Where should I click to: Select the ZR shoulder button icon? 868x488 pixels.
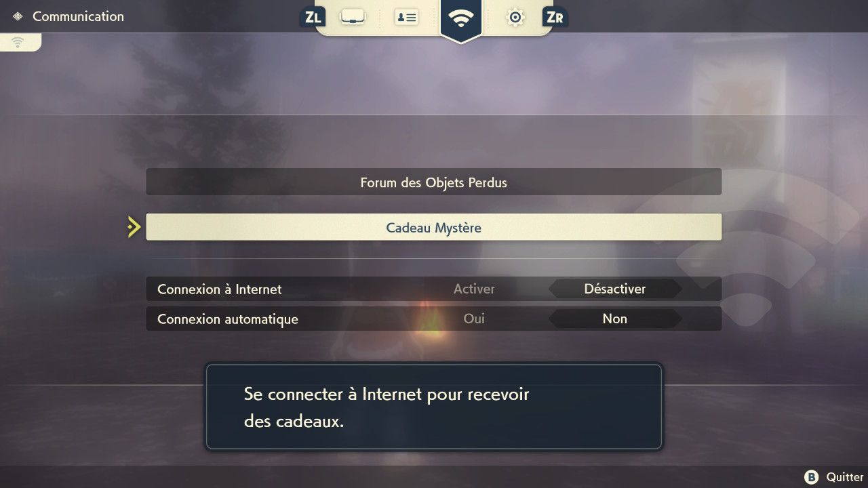(555, 18)
